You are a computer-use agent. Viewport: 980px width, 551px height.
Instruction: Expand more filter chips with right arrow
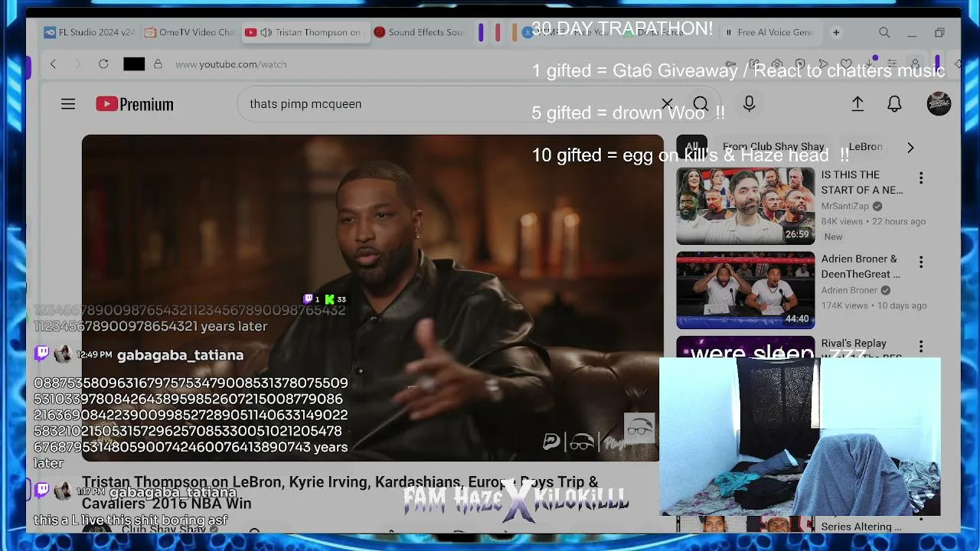tap(910, 147)
